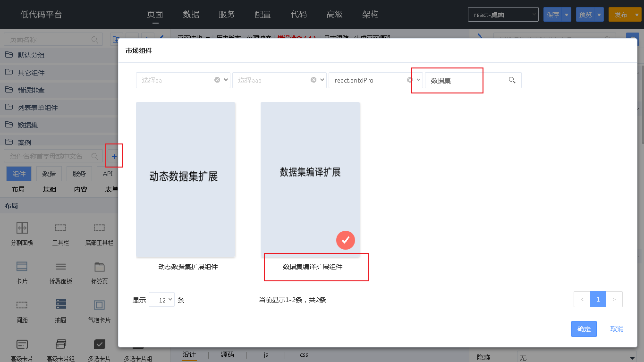Click magnifier icon in component name search box
This screenshot has width=644, height=362.
(x=94, y=156)
